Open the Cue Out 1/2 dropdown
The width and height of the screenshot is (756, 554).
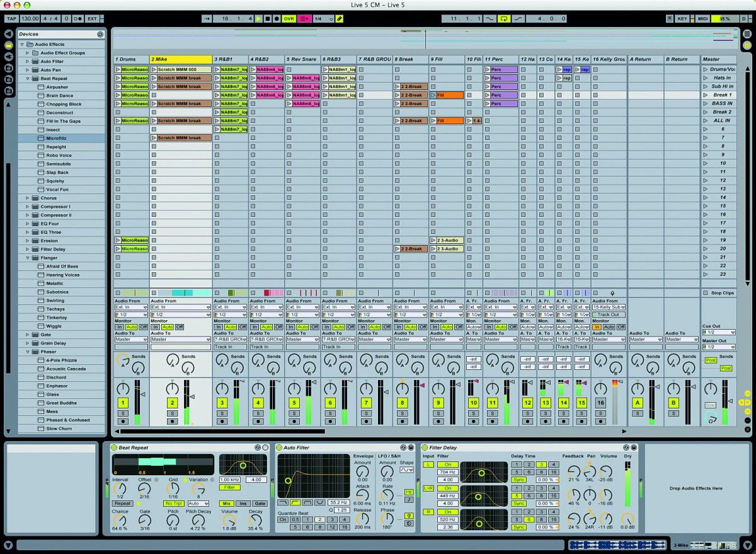pyautogui.click(x=719, y=332)
